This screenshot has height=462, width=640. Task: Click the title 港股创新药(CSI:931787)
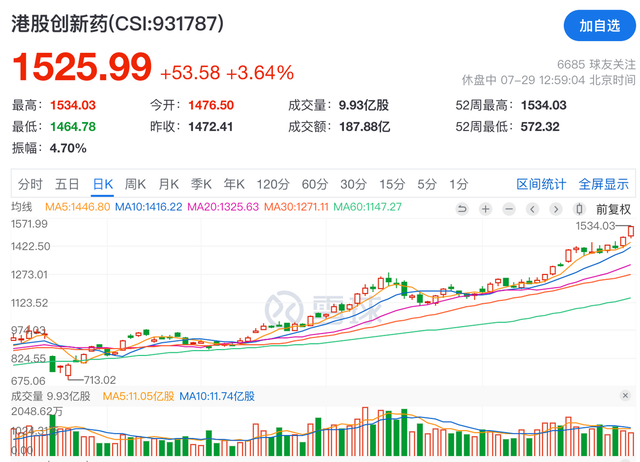click(118, 23)
